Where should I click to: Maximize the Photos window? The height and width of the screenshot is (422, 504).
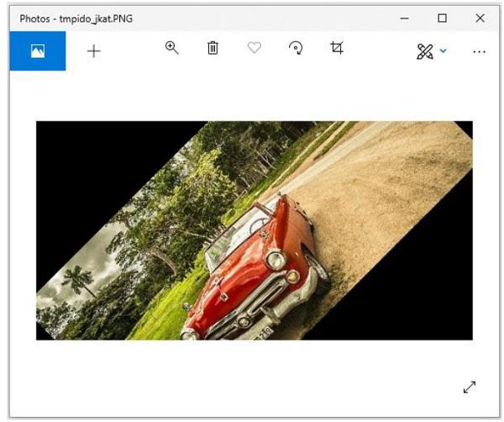click(442, 18)
